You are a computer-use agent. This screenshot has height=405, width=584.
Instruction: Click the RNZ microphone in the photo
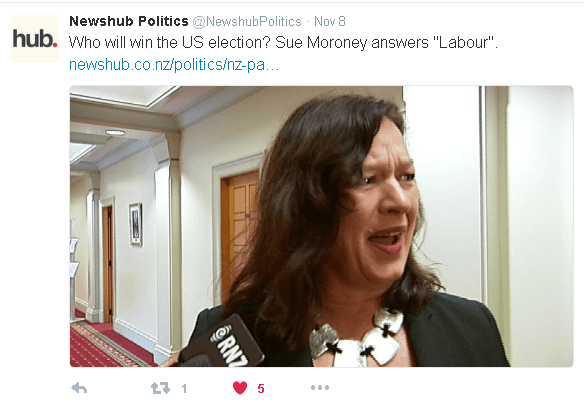[223, 343]
